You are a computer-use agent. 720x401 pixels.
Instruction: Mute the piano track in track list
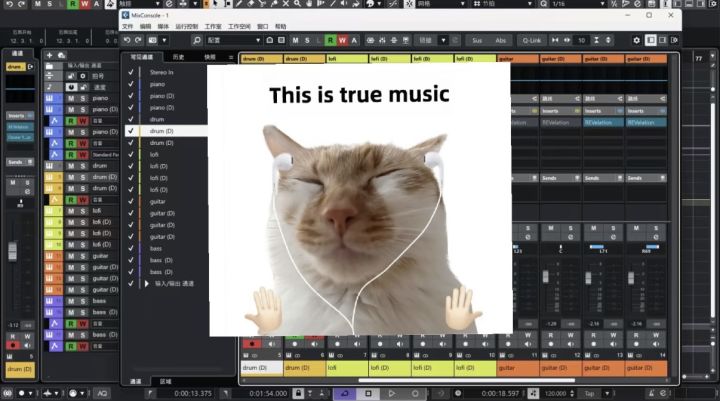coord(71,98)
